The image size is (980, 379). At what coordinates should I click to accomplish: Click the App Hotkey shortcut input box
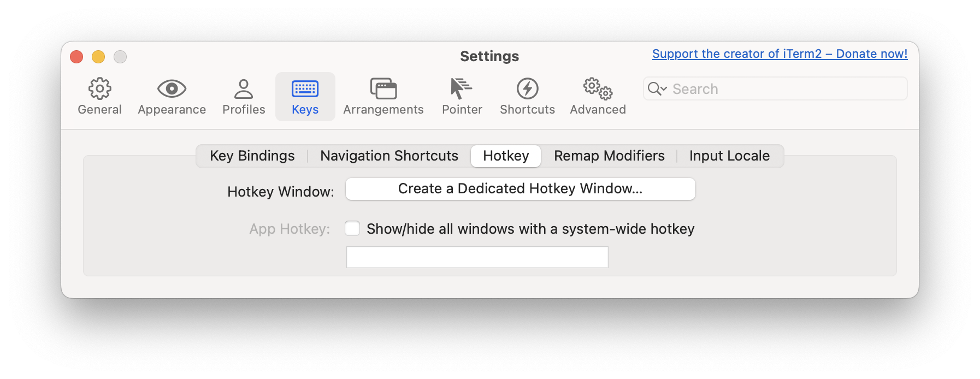(477, 257)
